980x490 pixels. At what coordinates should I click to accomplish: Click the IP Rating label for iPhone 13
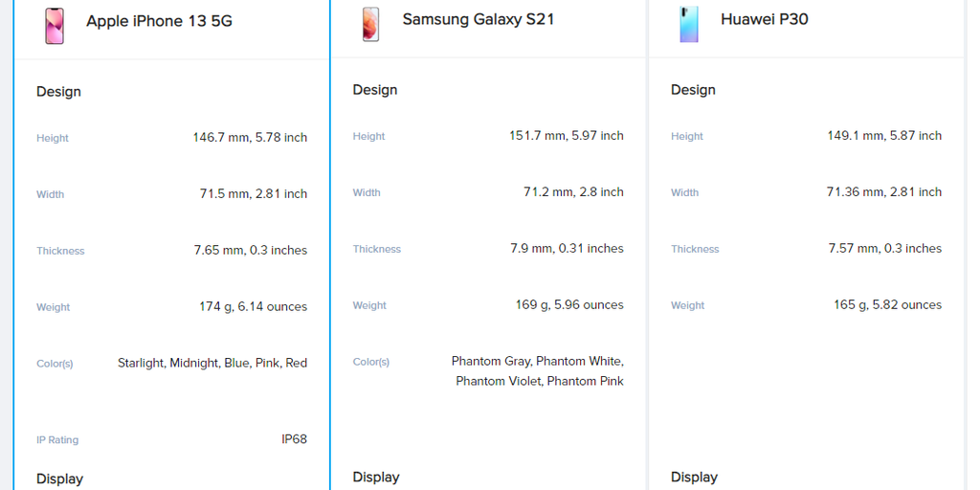point(57,440)
